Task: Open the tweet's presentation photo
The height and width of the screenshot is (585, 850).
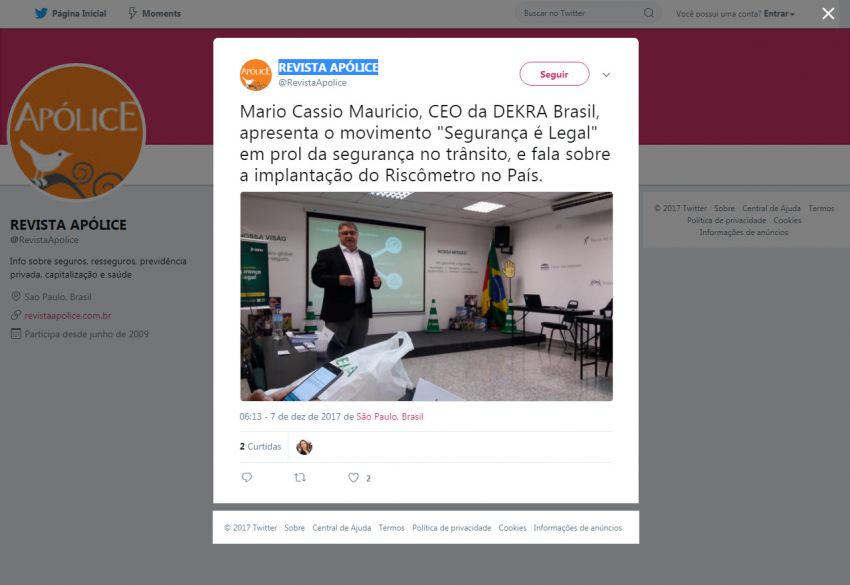Action: (x=426, y=296)
